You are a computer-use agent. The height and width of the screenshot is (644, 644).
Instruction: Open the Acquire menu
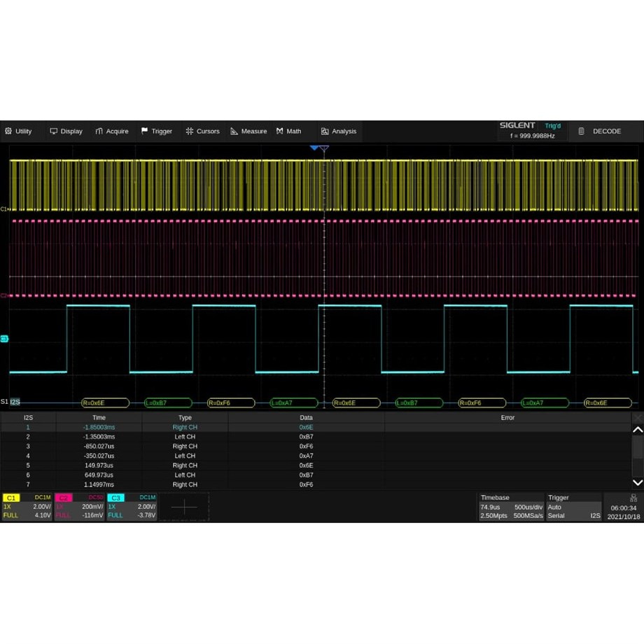click(112, 131)
